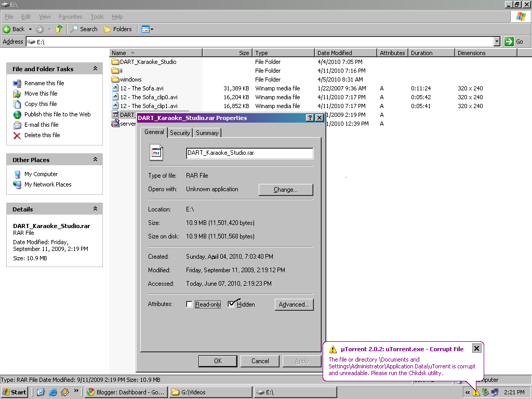Screen dimensions: 532x399
Task: Switch to the Blogger Dashboard taskbar window
Action: click(126, 392)
